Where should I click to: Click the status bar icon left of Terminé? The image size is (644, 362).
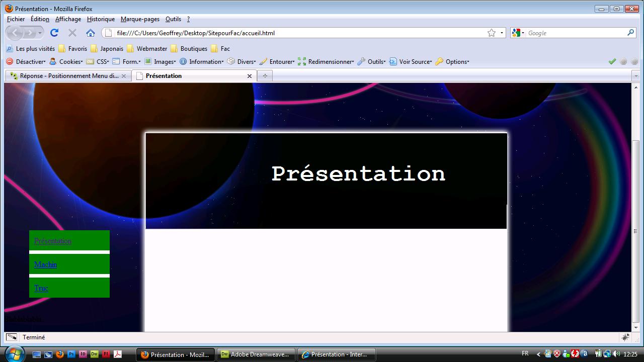pyautogui.click(x=12, y=337)
